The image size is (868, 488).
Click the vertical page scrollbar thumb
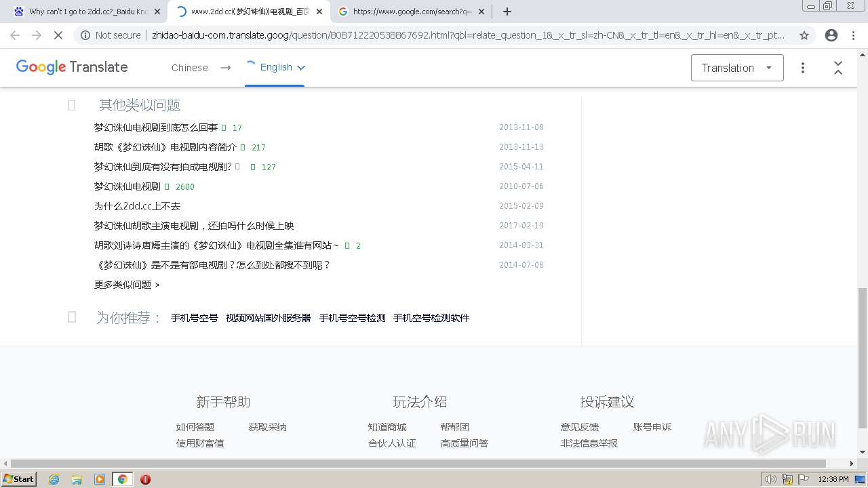pos(863,358)
